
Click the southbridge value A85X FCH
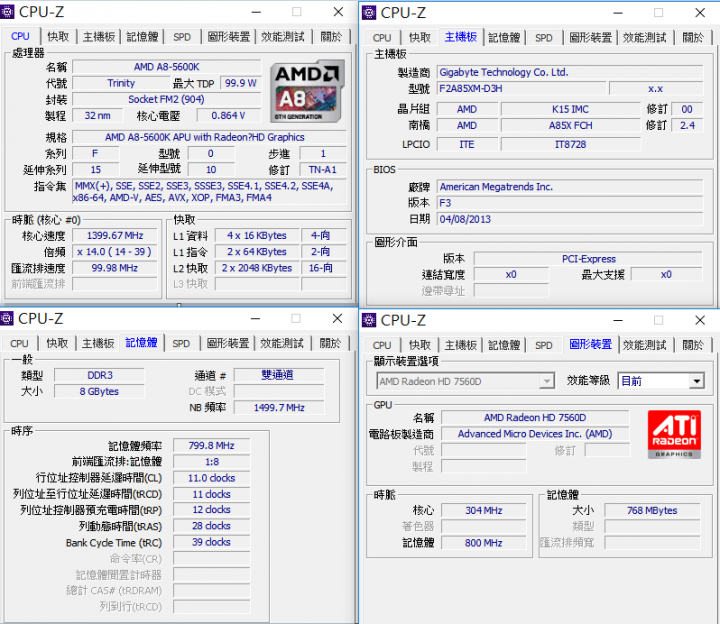point(571,125)
